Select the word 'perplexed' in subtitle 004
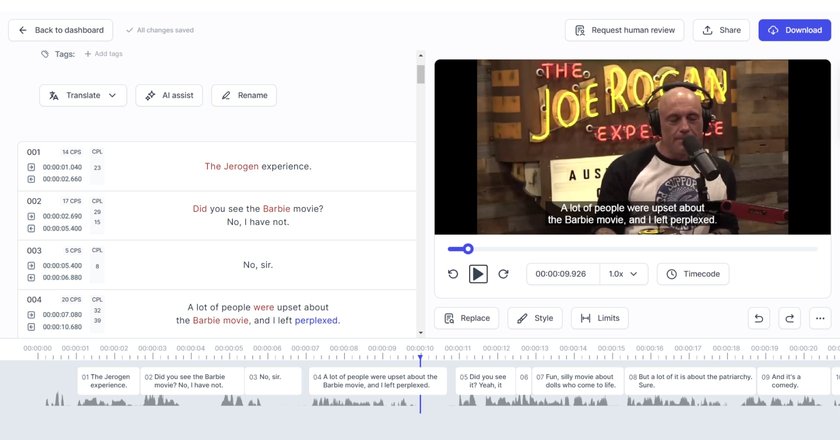 (316, 320)
